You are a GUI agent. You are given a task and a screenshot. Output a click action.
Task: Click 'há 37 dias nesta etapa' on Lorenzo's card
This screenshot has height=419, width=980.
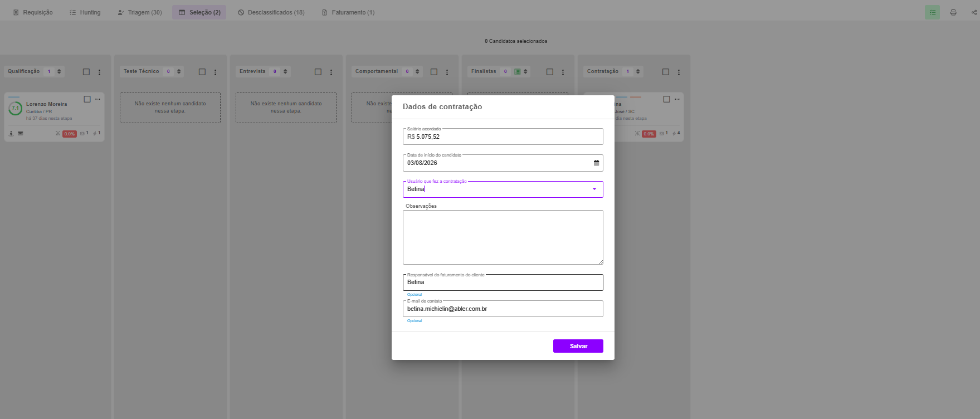49,118
